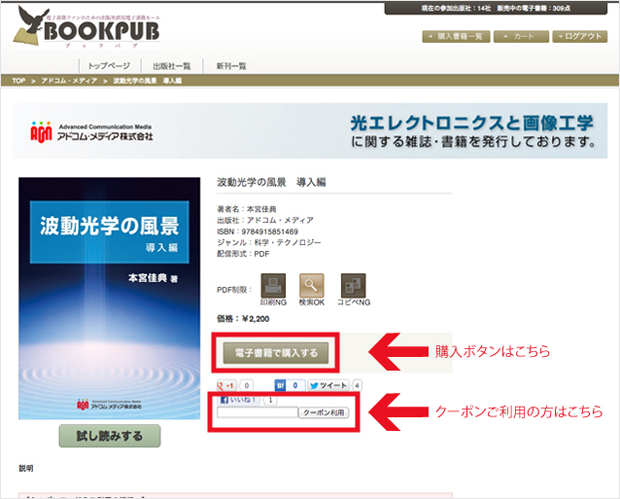Click the 検索OK magnifier icon
The height and width of the screenshot is (499, 620).
(x=312, y=285)
